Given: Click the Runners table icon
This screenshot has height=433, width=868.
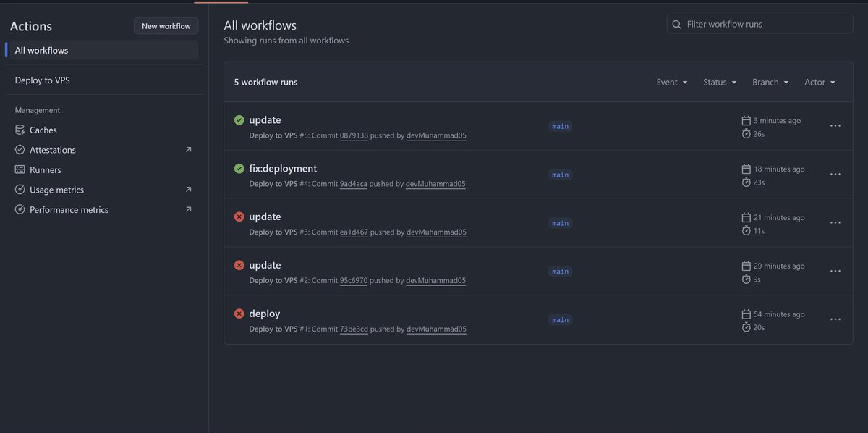Looking at the screenshot, I should [20, 170].
